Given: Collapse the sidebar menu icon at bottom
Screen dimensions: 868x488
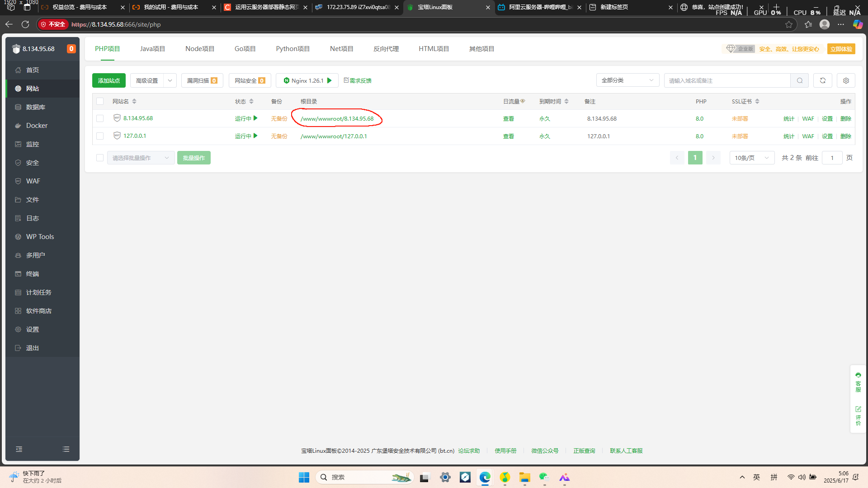Looking at the screenshot, I should click(x=19, y=449).
